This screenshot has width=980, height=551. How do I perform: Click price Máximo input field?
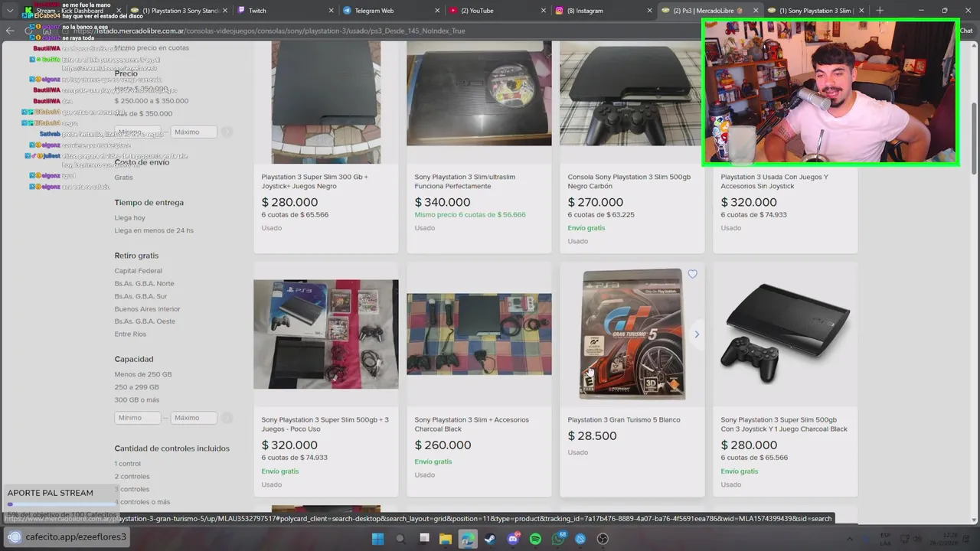pyautogui.click(x=194, y=132)
